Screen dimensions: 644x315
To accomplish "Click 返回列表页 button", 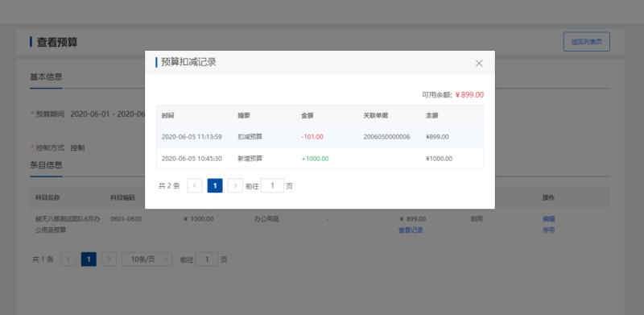I will pyautogui.click(x=587, y=42).
